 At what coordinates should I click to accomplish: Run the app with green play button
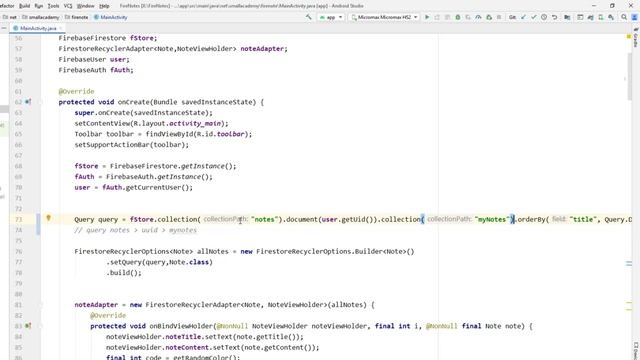427,17
